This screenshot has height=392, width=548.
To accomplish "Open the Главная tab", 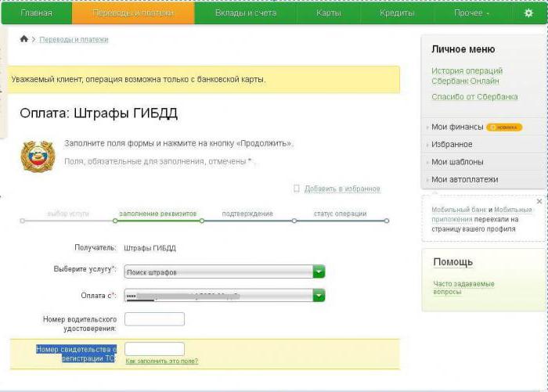I will point(36,13).
